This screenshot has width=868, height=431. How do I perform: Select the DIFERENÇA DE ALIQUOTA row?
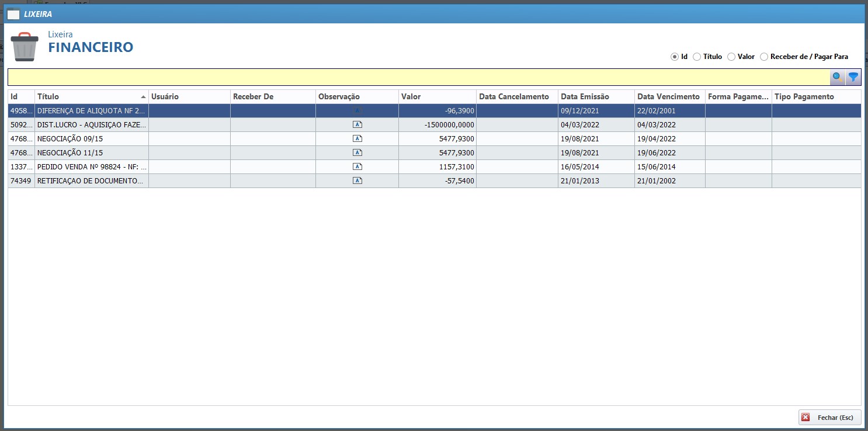click(x=91, y=110)
